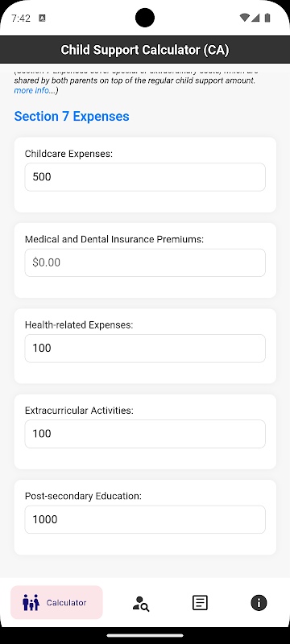Tap the Child Support Calculator title bar
The height and width of the screenshot is (644, 290).
(x=145, y=50)
